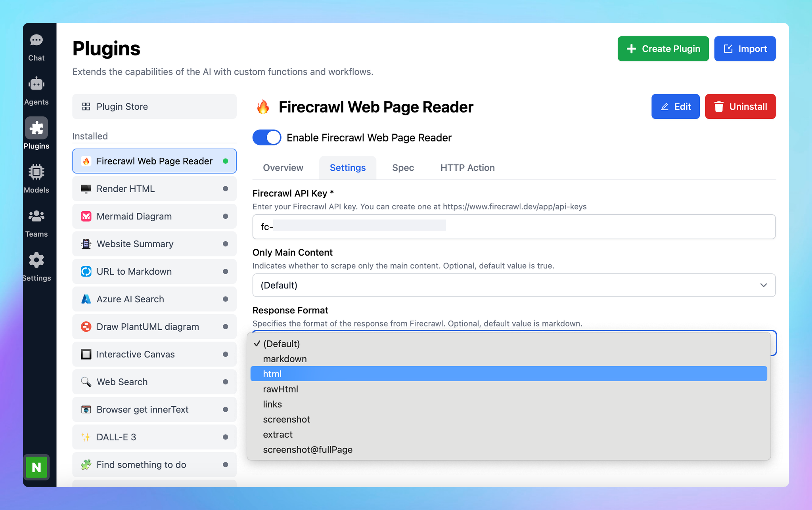Viewport: 812px width, 510px height.
Task: Click the Web Search magnifier icon
Action: [86, 382]
